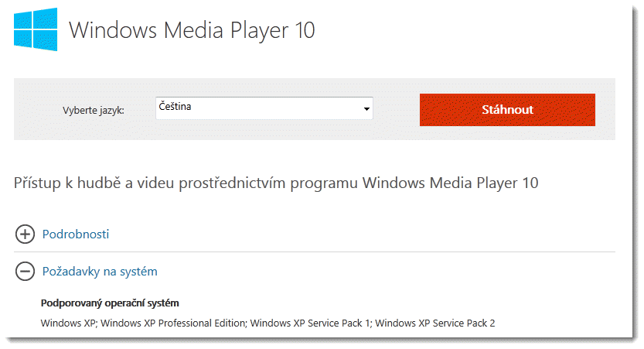Click the Vyberte jazyk label

click(x=94, y=110)
